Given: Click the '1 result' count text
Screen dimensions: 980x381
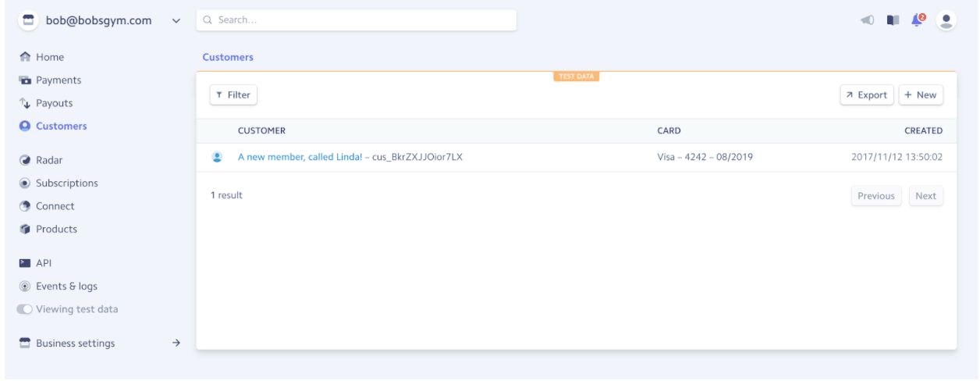Looking at the screenshot, I should coord(226,195).
